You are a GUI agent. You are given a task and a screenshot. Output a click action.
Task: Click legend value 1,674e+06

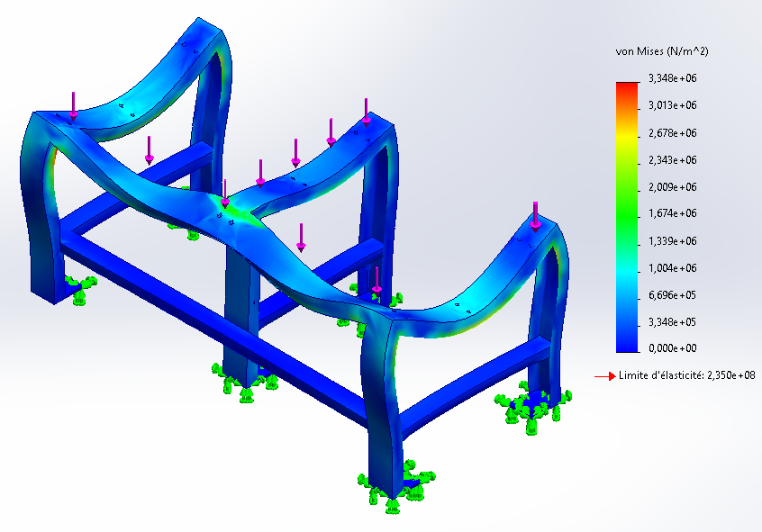point(673,213)
